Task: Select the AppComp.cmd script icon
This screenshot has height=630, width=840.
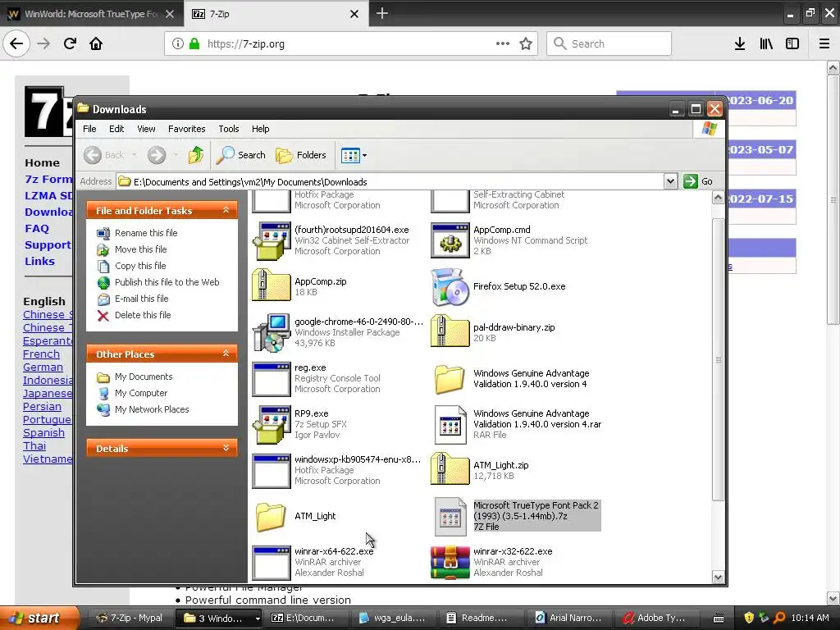Action: (450, 240)
